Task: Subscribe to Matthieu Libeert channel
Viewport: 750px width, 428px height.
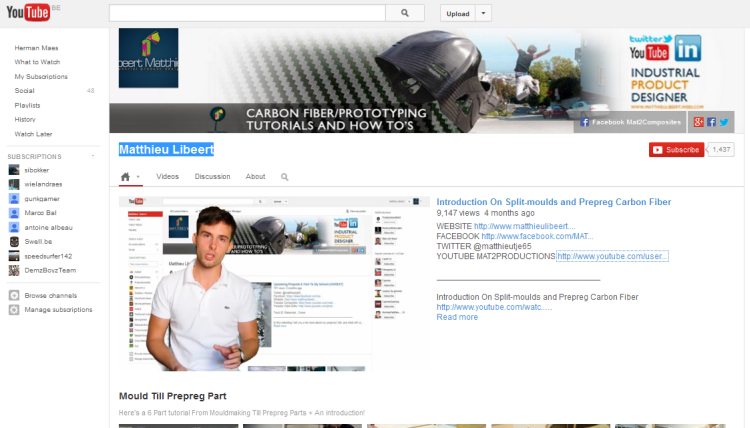Action: tap(676, 150)
